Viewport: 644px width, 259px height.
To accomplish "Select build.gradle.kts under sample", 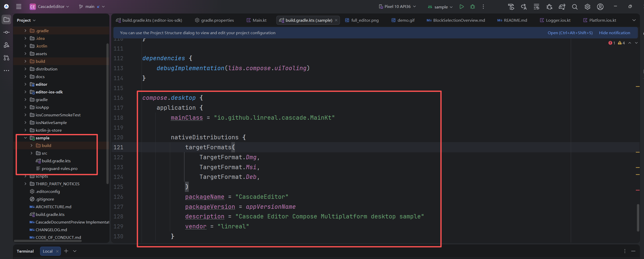I will click(x=56, y=161).
